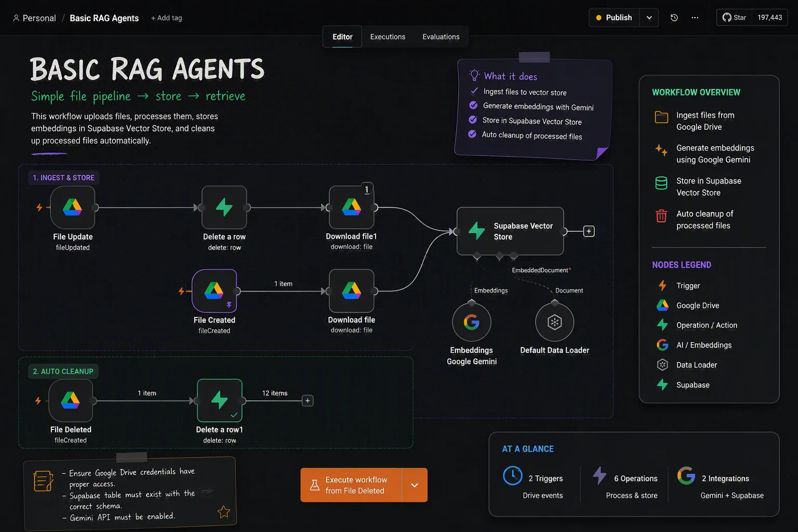The height and width of the screenshot is (532, 798).
Task: Click the trash icon for Auto cleanup
Action: pyautogui.click(x=661, y=216)
